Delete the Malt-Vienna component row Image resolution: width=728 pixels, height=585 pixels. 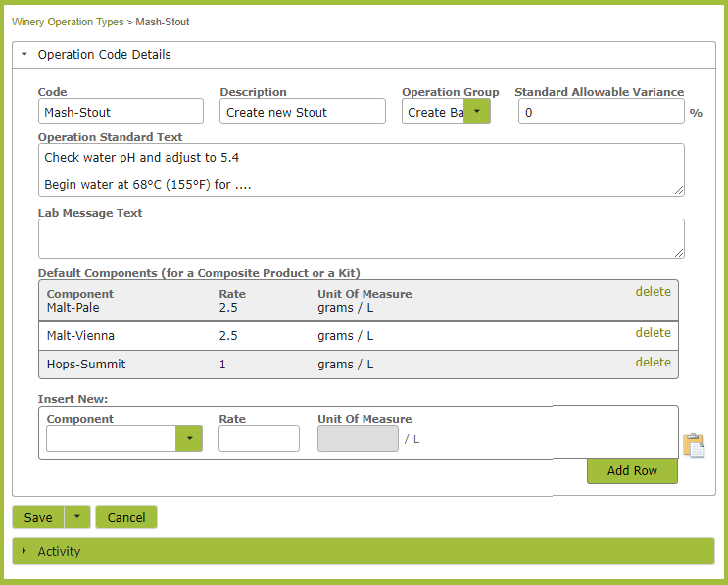[x=653, y=332]
